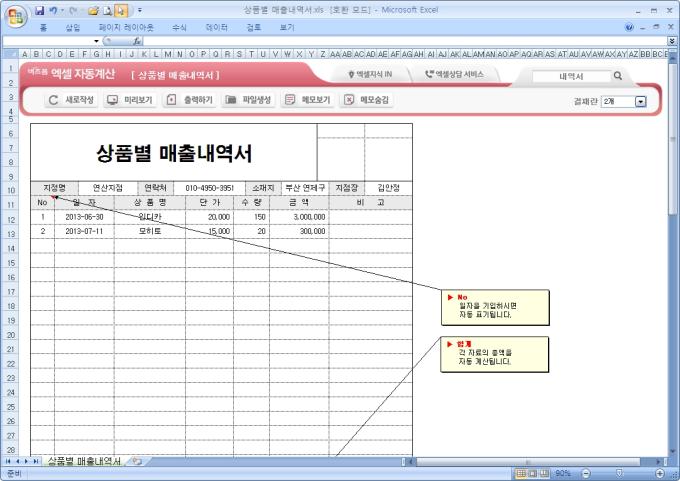Open the 홈 ribbon tab
This screenshot has width=680, height=481.
[43, 27]
